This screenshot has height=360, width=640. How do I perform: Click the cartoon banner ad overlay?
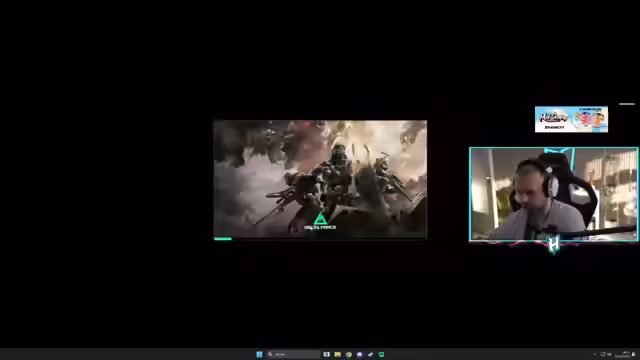[571, 119]
